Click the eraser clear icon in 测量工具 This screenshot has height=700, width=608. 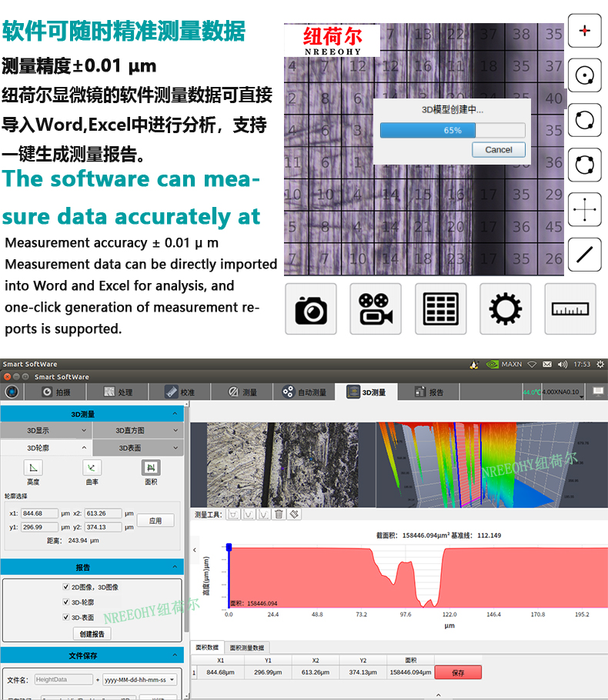[x=295, y=515]
